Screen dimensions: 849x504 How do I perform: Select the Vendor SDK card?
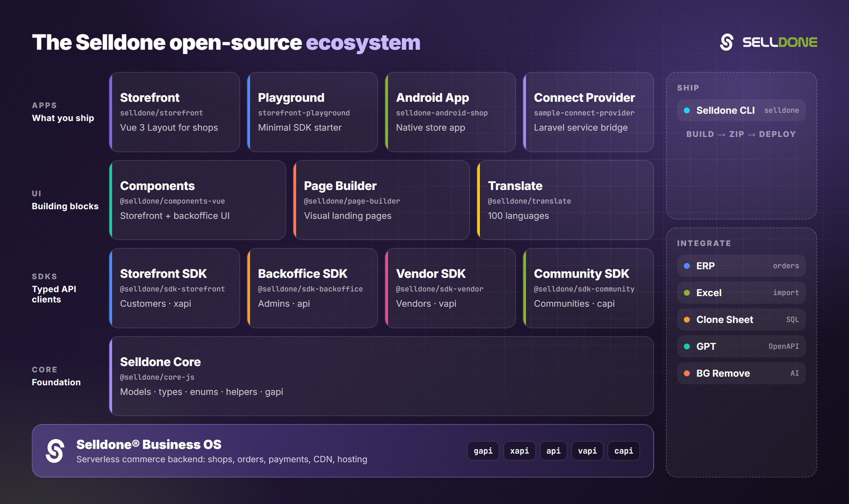pyautogui.click(x=451, y=288)
